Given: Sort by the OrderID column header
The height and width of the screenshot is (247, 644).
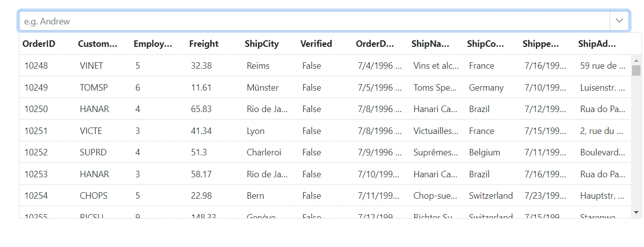Looking at the screenshot, I should (x=39, y=44).
